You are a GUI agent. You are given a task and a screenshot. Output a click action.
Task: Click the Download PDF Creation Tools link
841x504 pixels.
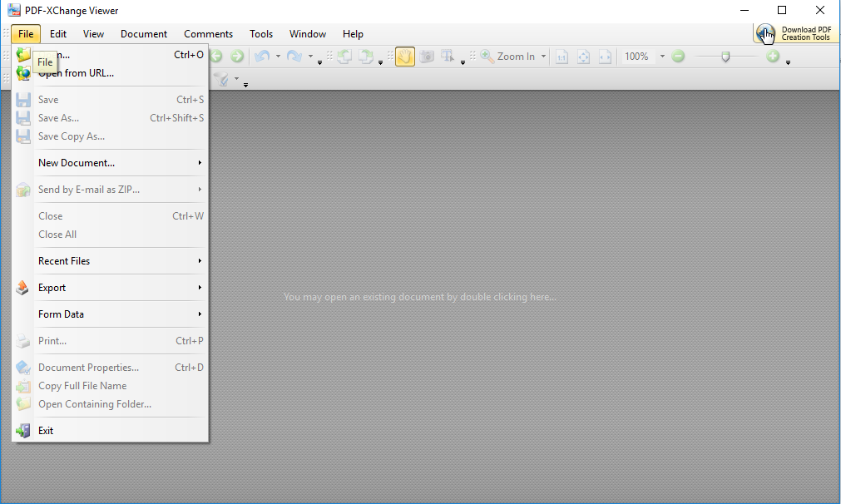point(806,33)
